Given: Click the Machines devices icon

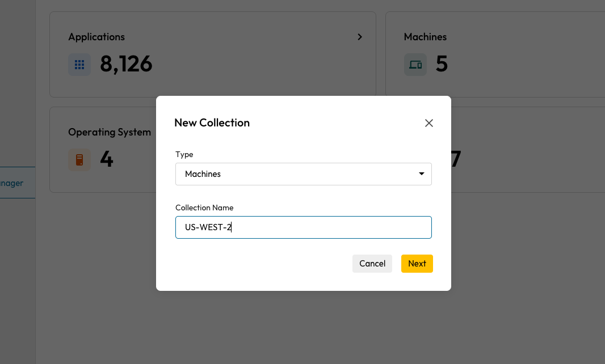Looking at the screenshot, I should 415,65.
